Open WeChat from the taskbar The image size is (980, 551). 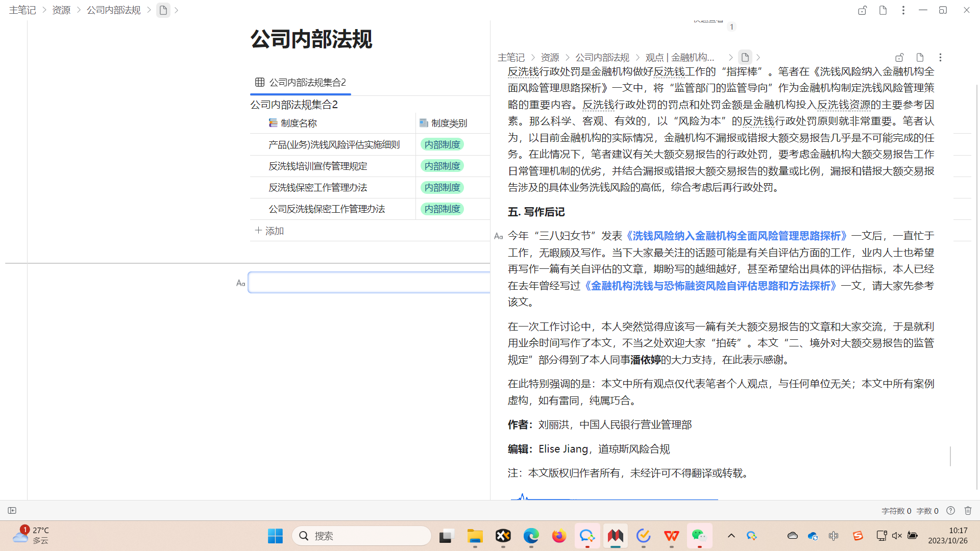click(x=699, y=536)
